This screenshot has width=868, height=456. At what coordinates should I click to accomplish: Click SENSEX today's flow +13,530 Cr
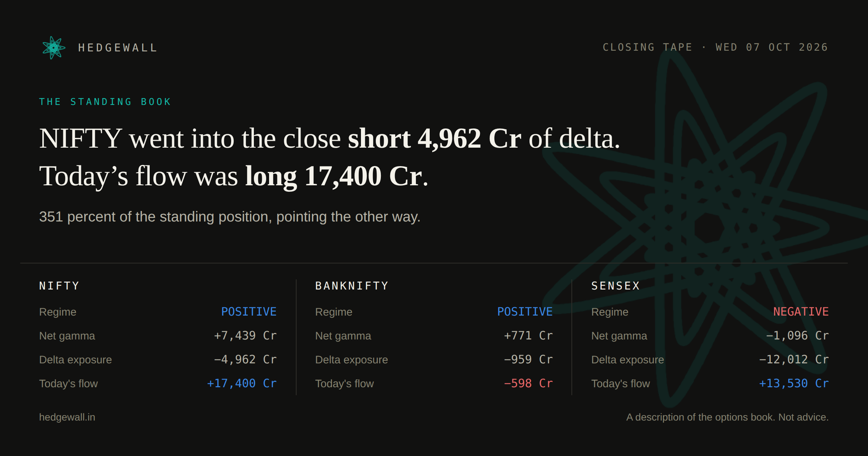click(793, 383)
